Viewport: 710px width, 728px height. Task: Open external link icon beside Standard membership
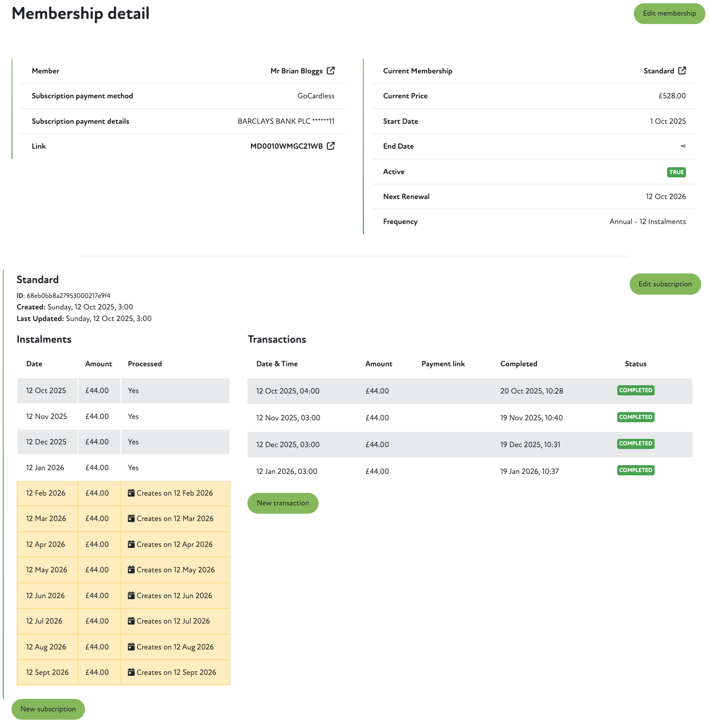coord(682,71)
